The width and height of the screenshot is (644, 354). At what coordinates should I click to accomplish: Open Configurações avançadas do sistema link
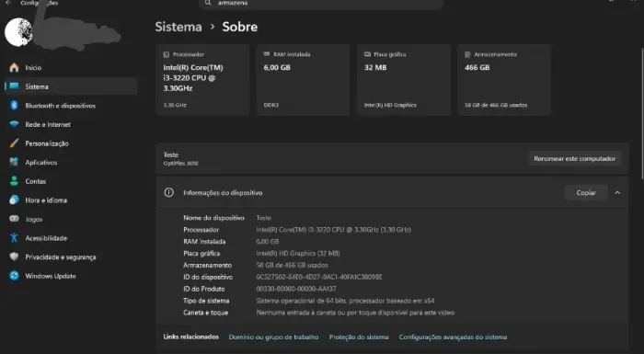(453, 337)
